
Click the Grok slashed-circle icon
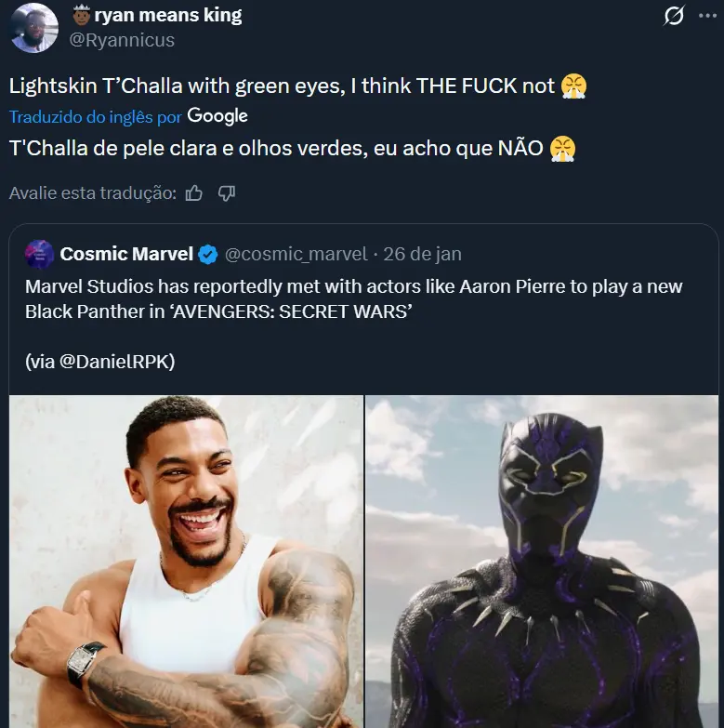tap(675, 16)
